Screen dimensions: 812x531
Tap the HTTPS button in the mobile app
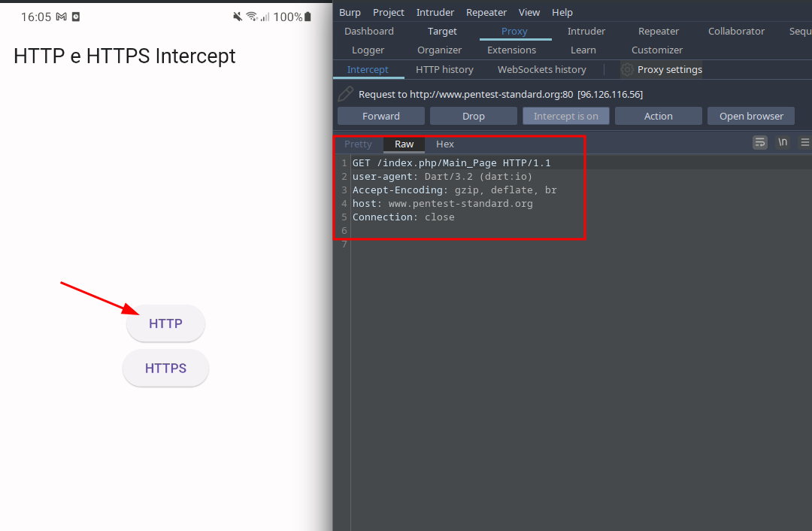point(165,369)
